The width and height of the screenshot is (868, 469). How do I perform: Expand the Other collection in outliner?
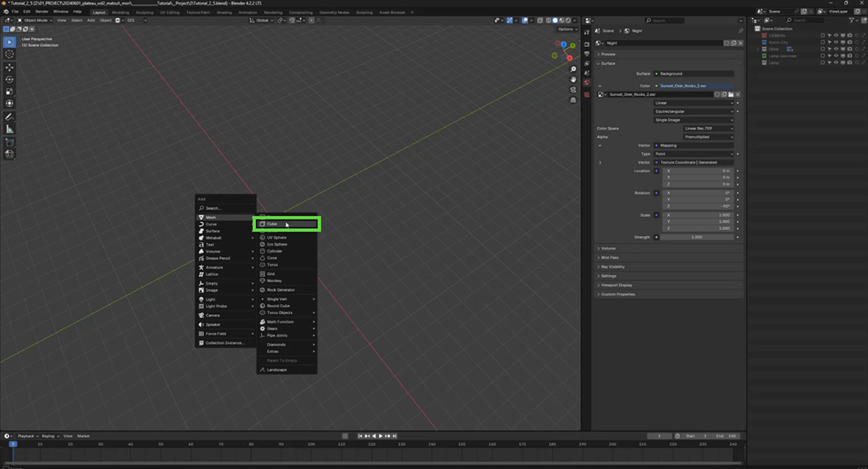click(758, 49)
